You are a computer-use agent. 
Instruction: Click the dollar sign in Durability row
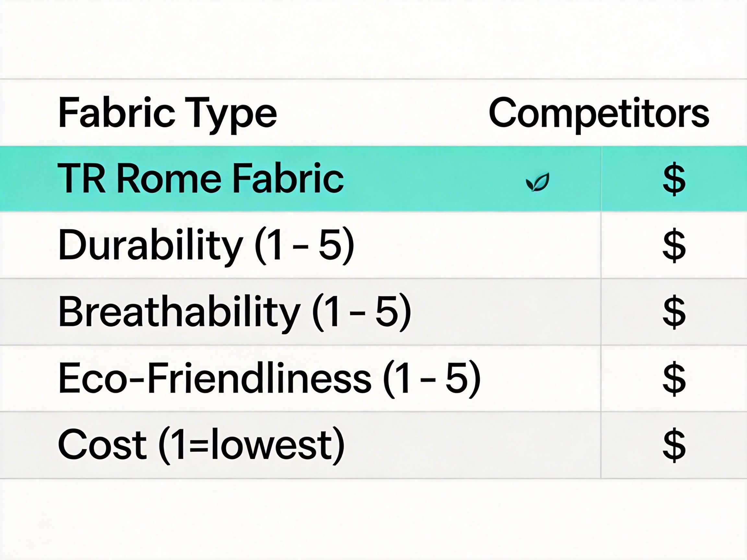pos(674,245)
